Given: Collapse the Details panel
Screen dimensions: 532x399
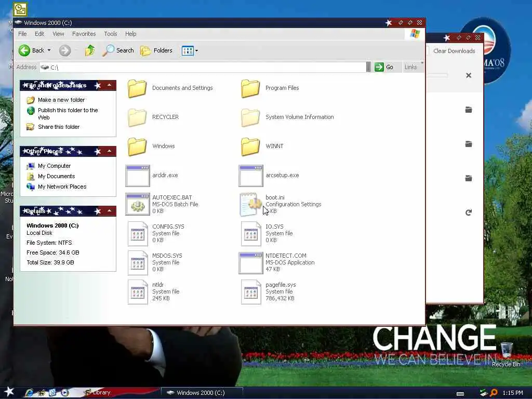Looking at the screenshot, I should 109,211.
